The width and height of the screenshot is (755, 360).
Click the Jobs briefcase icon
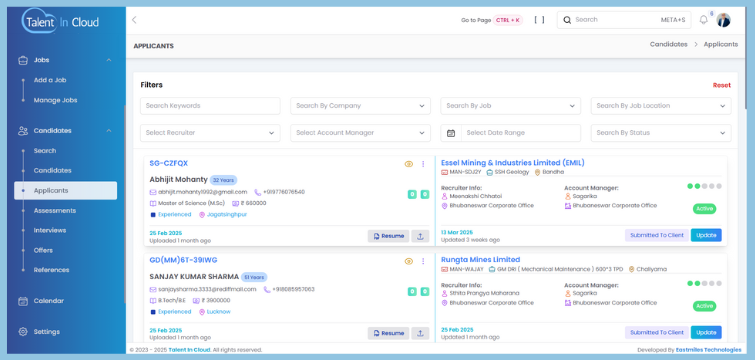tap(23, 60)
